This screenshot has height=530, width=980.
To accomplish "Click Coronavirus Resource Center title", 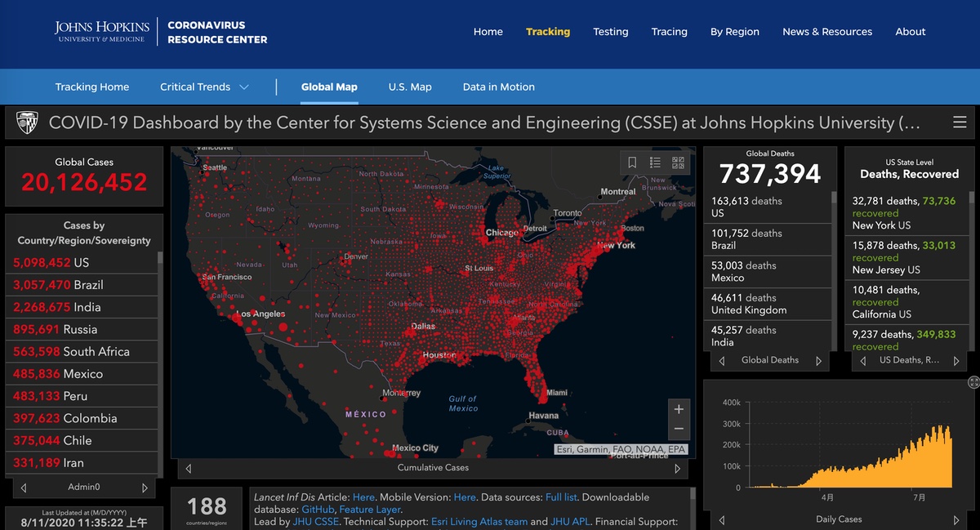I will click(x=217, y=32).
